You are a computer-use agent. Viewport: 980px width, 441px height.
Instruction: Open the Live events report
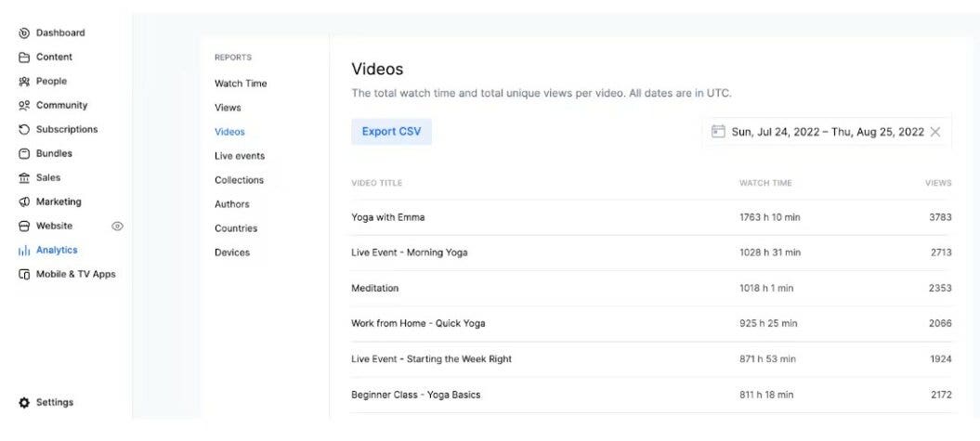(240, 156)
